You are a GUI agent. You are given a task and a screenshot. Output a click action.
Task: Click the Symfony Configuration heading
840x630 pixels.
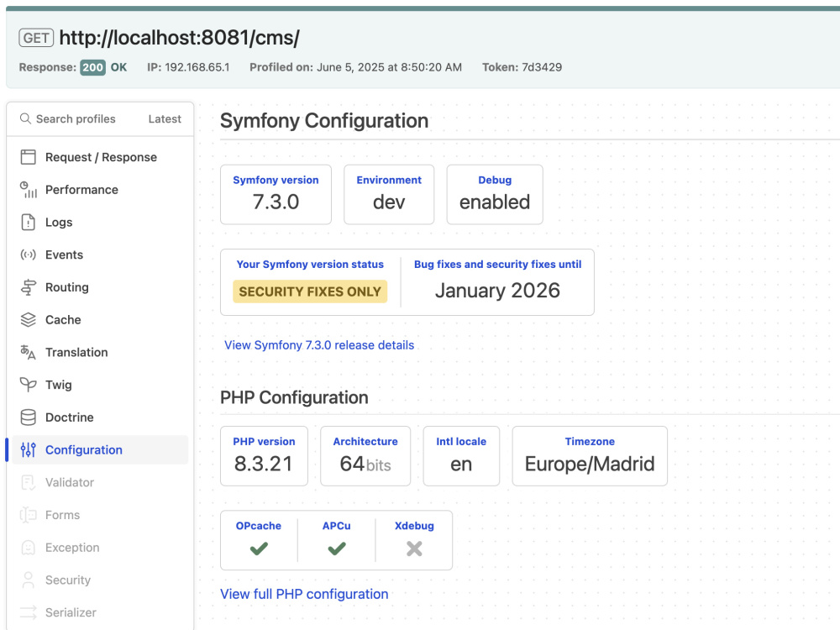click(x=324, y=120)
